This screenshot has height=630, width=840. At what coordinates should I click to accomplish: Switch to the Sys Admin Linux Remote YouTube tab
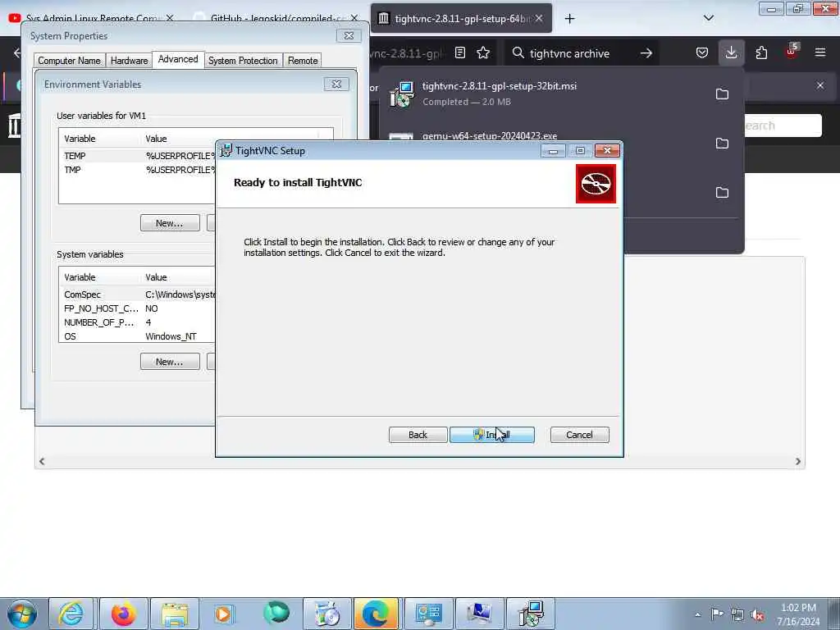pyautogui.click(x=91, y=18)
